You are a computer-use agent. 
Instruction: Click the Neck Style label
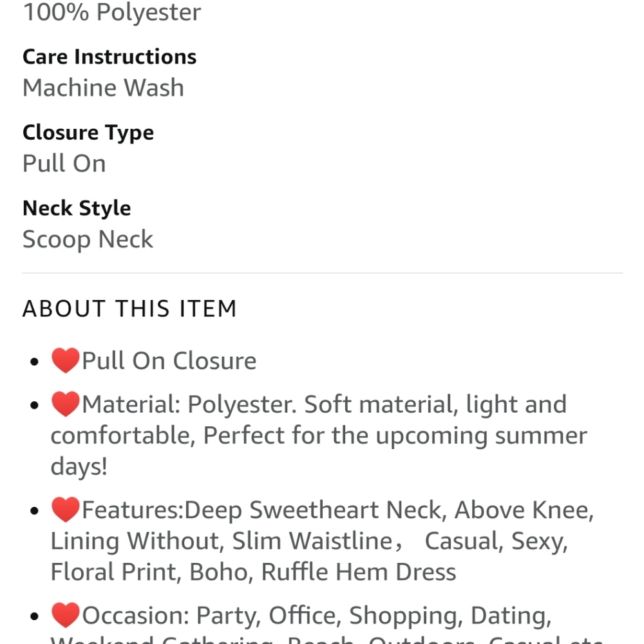point(77,208)
